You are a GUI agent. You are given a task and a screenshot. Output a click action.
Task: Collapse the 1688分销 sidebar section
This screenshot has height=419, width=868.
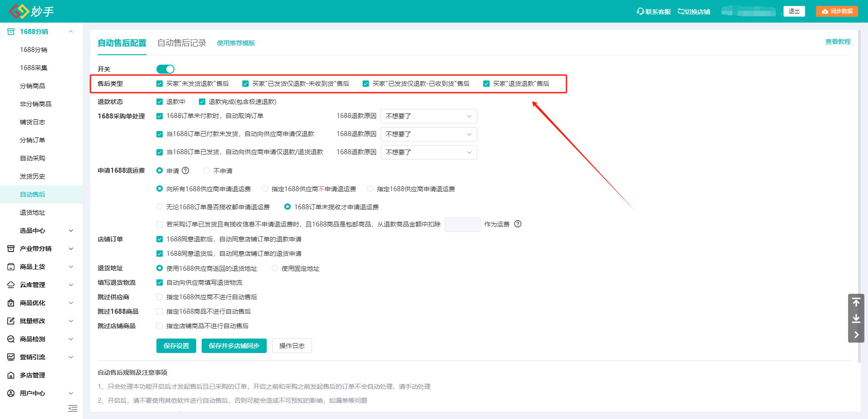[x=71, y=32]
